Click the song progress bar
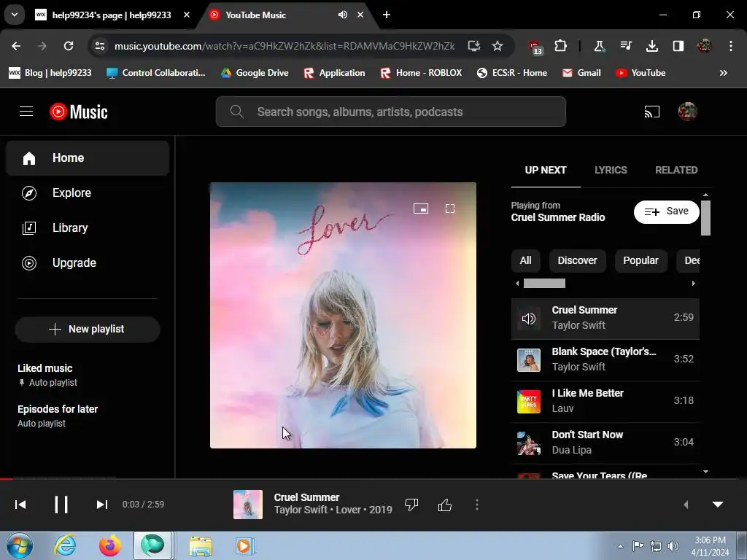This screenshot has width=747, height=560. click(x=373, y=478)
